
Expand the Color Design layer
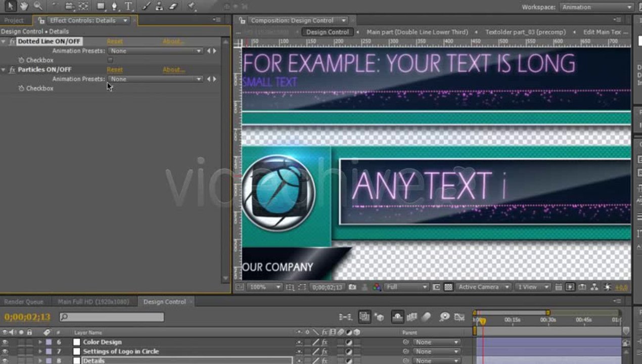(x=40, y=342)
